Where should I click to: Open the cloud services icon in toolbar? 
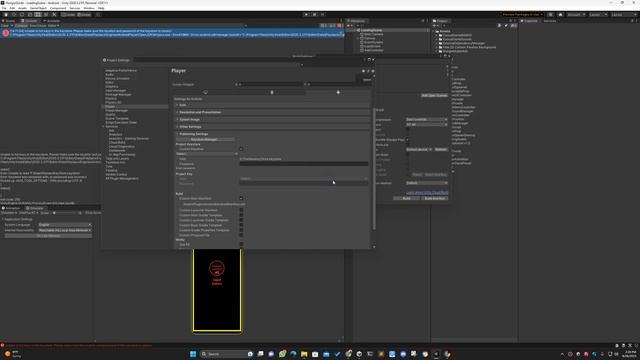(x=560, y=15)
